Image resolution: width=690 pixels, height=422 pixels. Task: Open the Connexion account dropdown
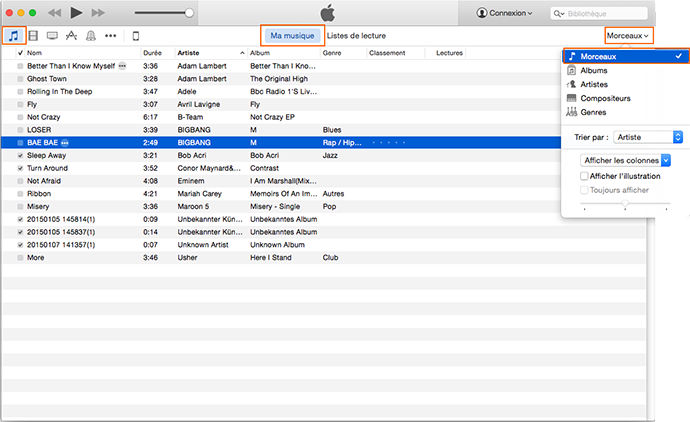(505, 13)
